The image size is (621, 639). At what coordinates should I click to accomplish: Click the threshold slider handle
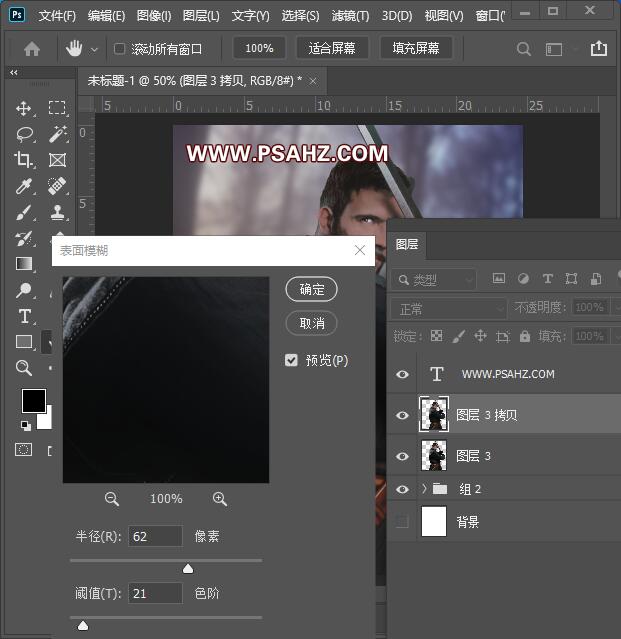pyautogui.click(x=83, y=626)
